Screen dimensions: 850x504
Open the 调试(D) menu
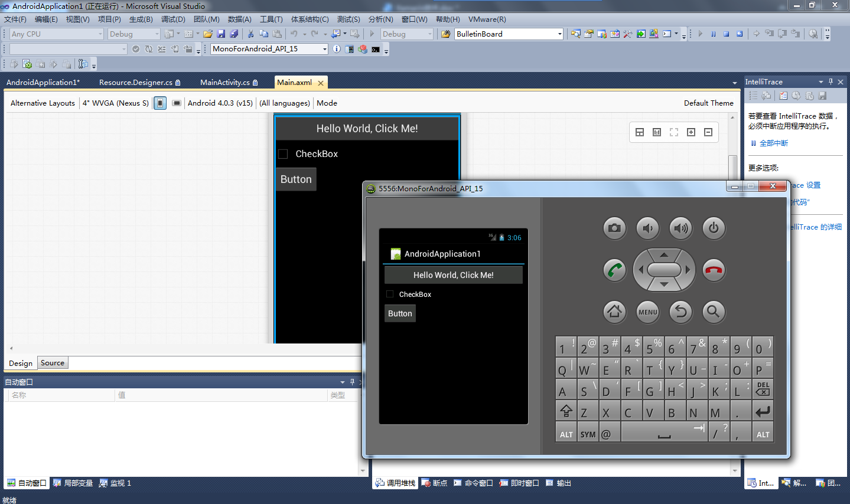(173, 19)
